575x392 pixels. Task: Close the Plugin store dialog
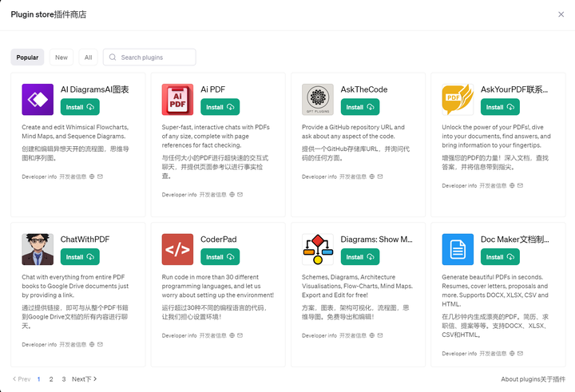[x=561, y=14]
